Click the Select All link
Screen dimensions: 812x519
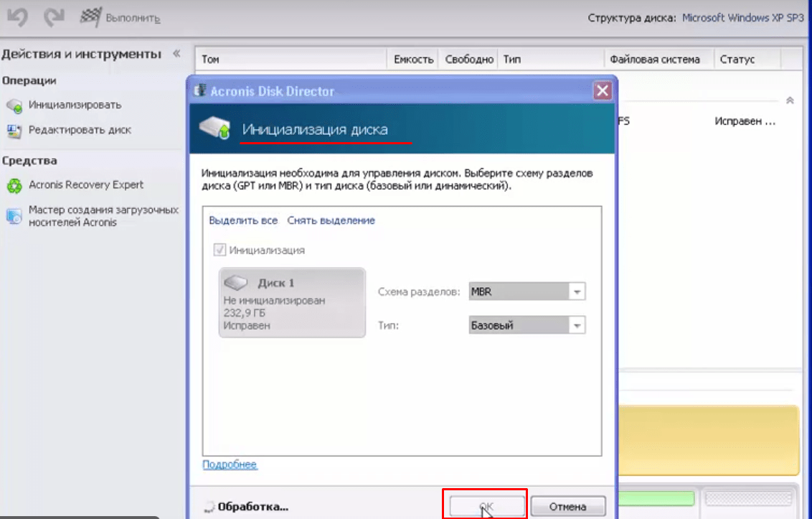pyautogui.click(x=243, y=220)
